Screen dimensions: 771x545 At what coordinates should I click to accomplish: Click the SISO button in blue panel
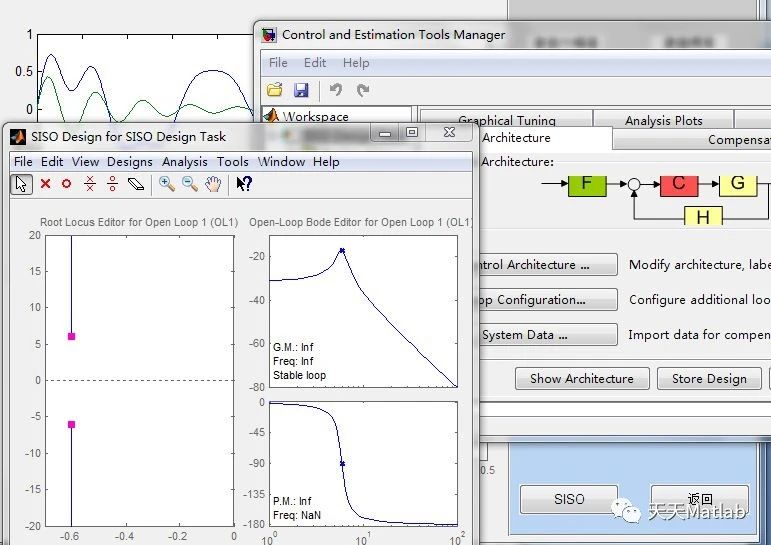click(569, 499)
